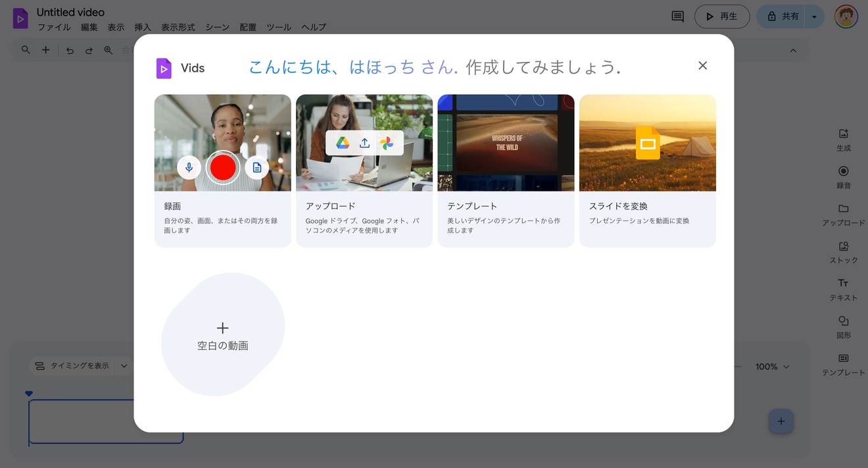Click the plus add toolbar icon
This screenshot has height=468, width=868.
(x=45, y=50)
